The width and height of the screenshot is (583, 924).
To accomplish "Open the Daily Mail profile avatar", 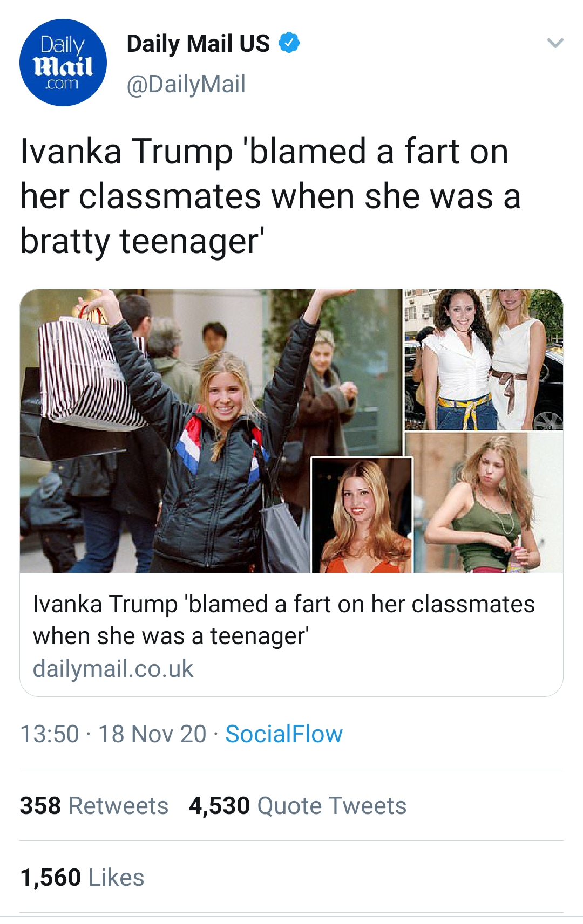I will tap(63, 63).
